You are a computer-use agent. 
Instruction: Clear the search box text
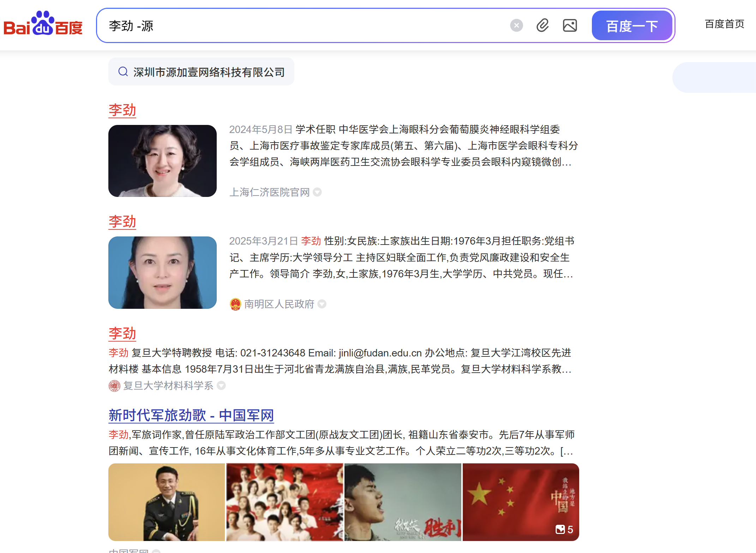(516, 25)
